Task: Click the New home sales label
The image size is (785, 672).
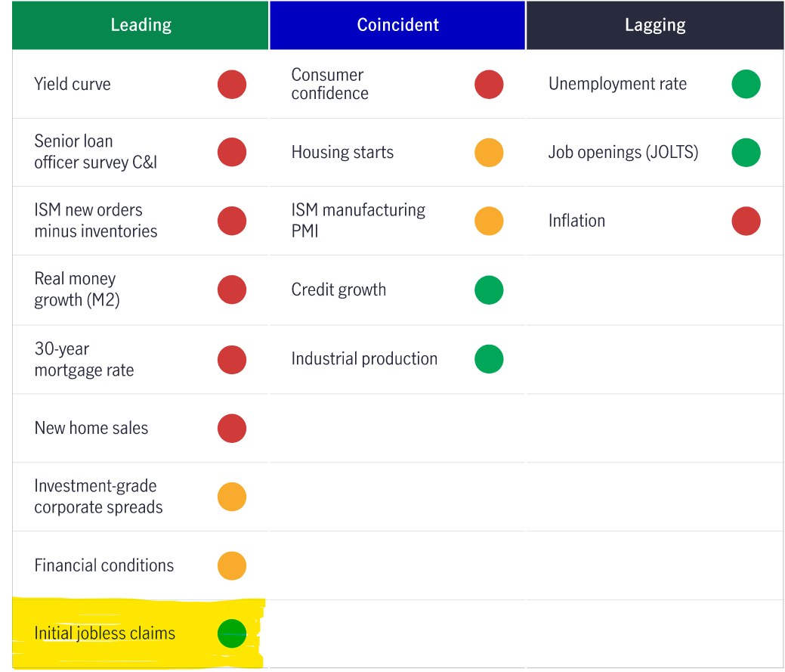Action: click(x=91, y=428)
